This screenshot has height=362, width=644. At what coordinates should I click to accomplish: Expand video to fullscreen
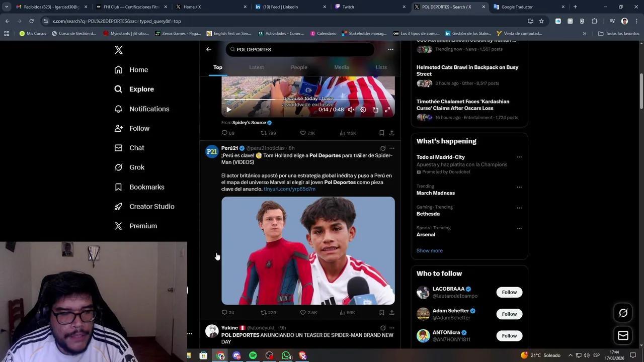(387, 110)
